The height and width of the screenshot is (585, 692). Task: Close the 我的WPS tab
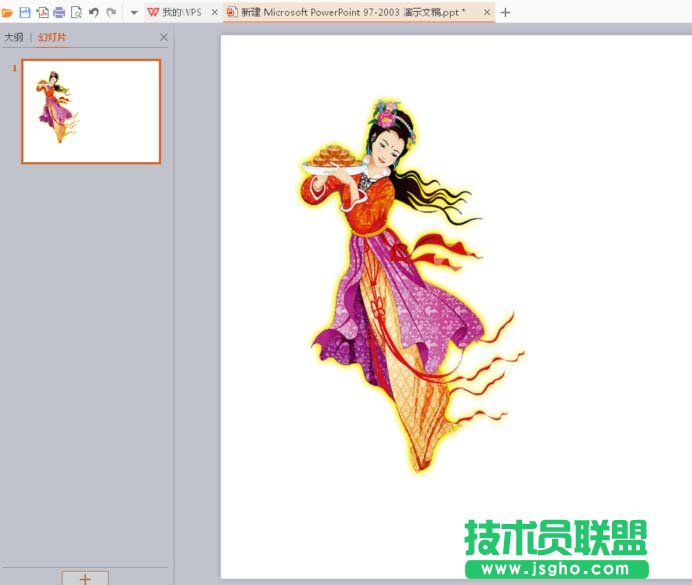click(214, 12)
